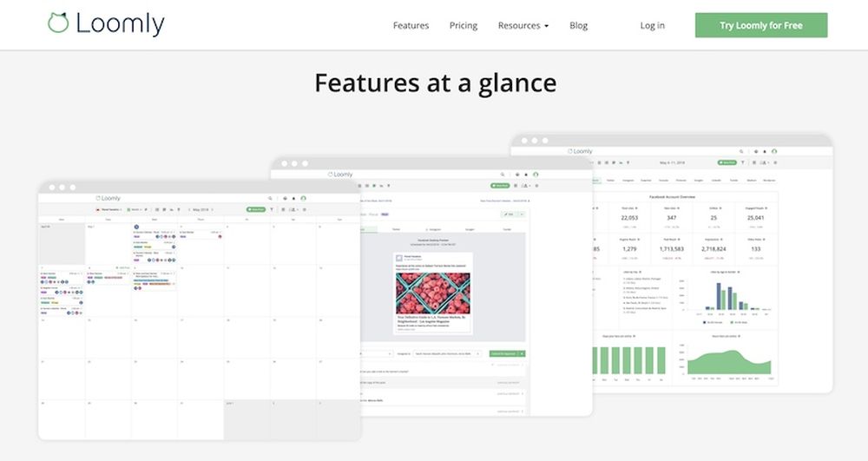Open user avatar in calendar window
Viewport: 868px width, 461px height.
pyautogui.click(x=303, y=198)
